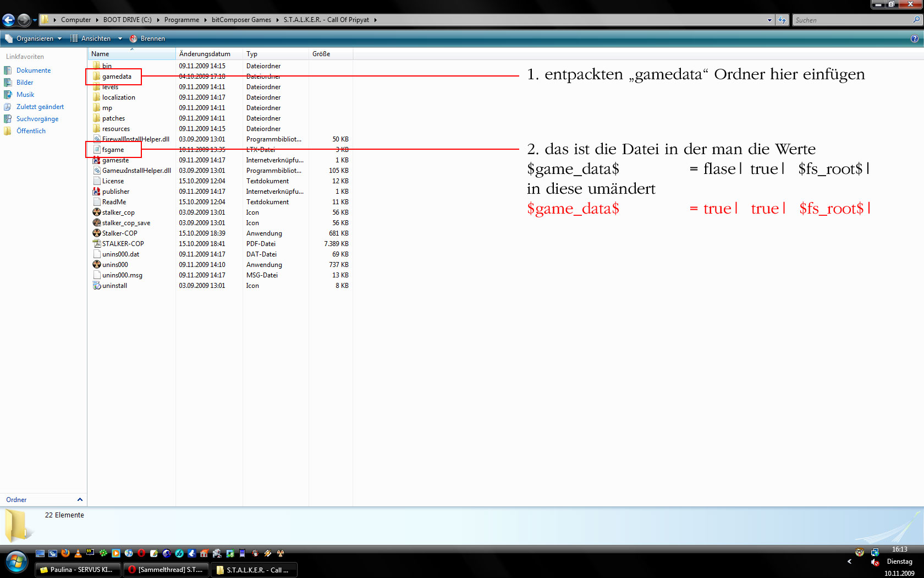Viewport: 924px width, 578px height.
Task: Select BOOT DRIVE (C:) breadcrumb
Action: pyautogui.click(x=127, y=20)
